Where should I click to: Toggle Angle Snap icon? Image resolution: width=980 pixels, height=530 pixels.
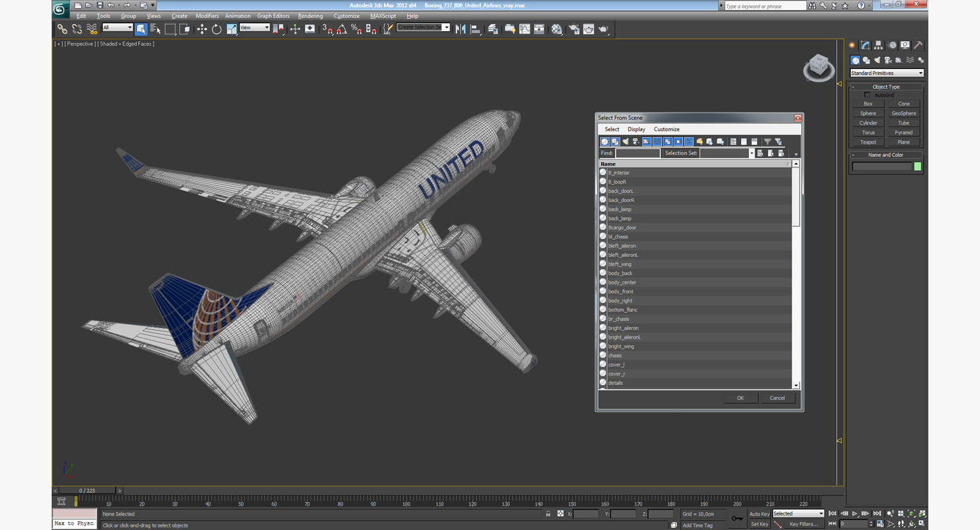342,28
